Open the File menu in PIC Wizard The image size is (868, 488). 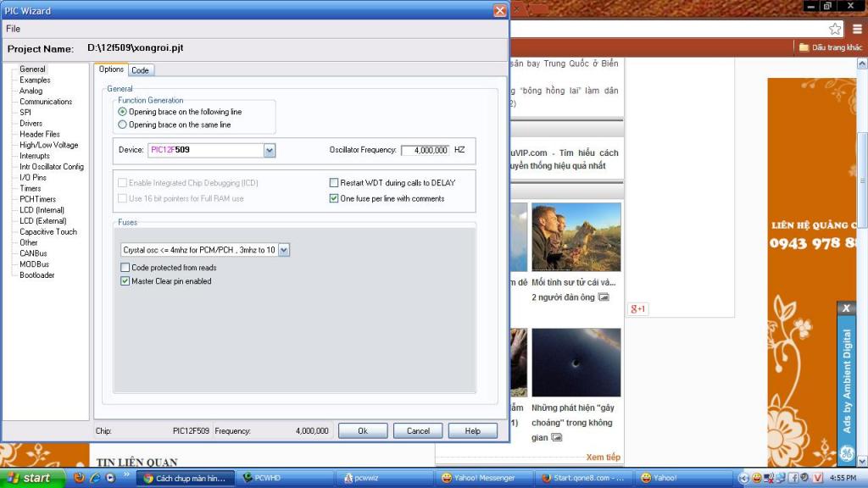pyautogui.click(x=13, y=29)
